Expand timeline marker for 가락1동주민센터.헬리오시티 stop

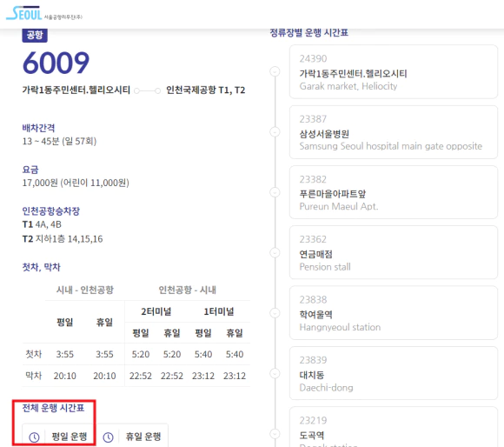(x=275, y=71)
